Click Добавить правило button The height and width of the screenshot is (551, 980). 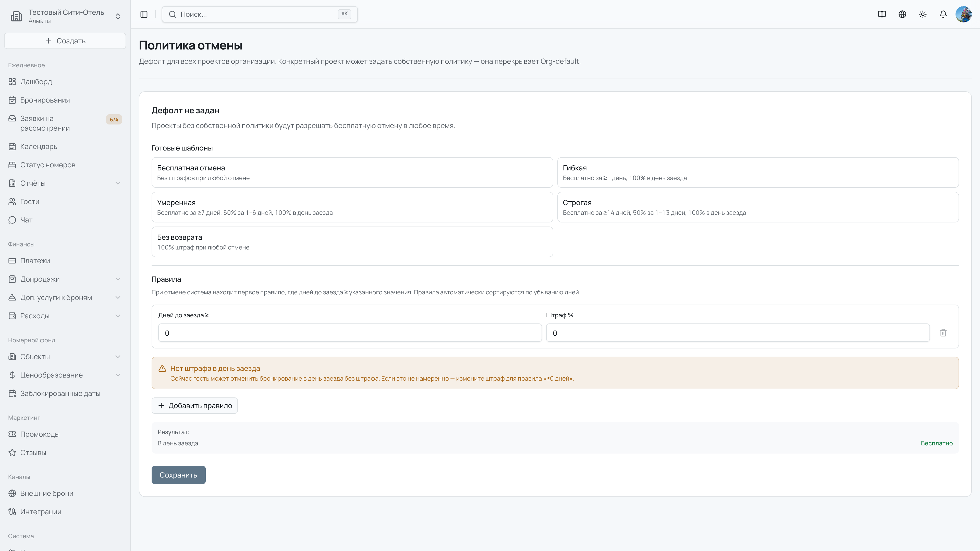[194, 406]
